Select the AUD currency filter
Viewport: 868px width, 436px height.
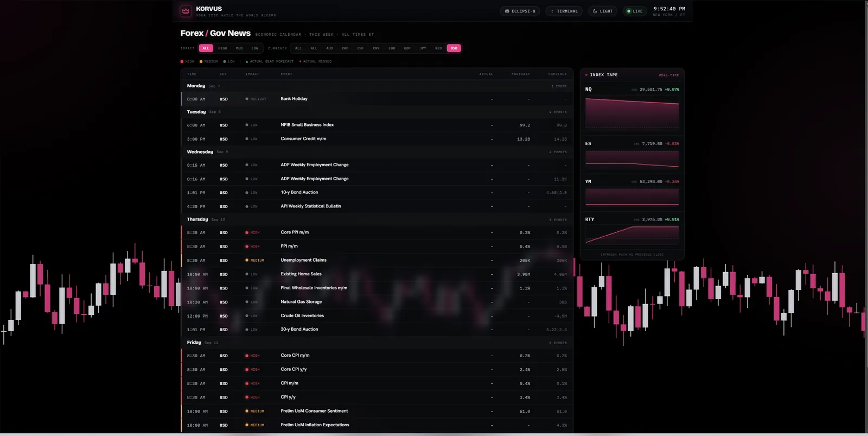tap(329, 48)
